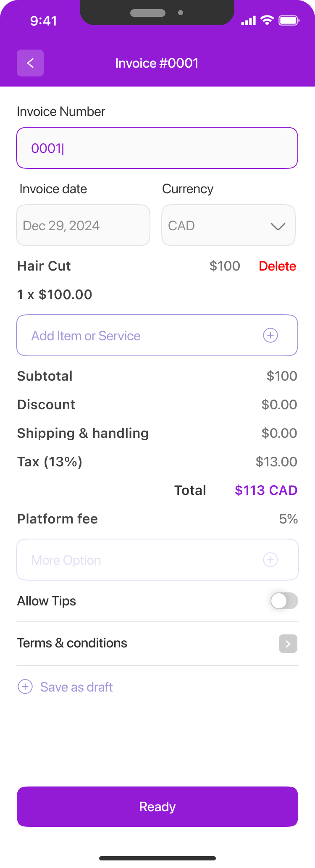Select the Save as draft link

tap(76, 687)
